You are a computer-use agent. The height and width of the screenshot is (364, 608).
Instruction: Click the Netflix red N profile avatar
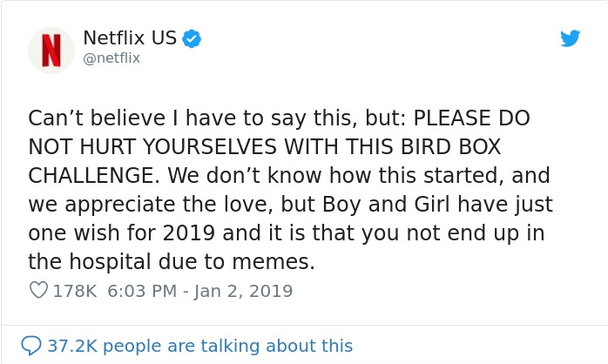tap(51, 50)
